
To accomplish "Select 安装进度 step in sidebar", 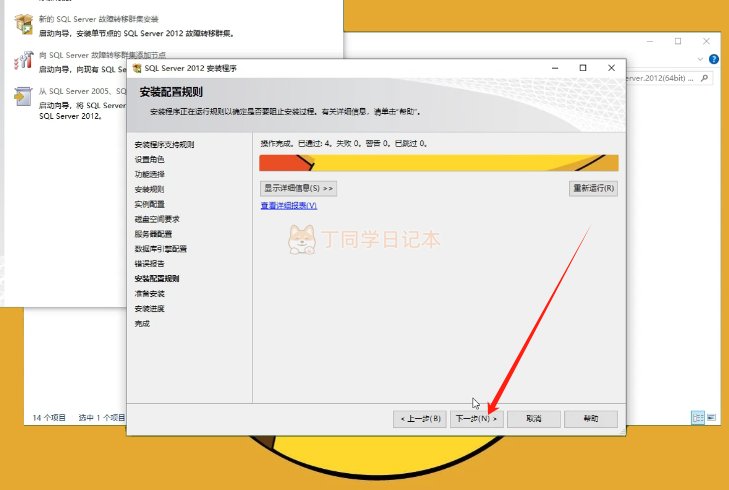I will click(149, 308).
